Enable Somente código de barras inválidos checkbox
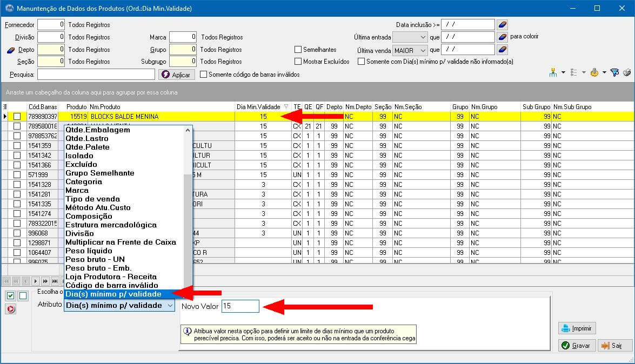Viewport: 635px width, 364px height. coord(204,75)
